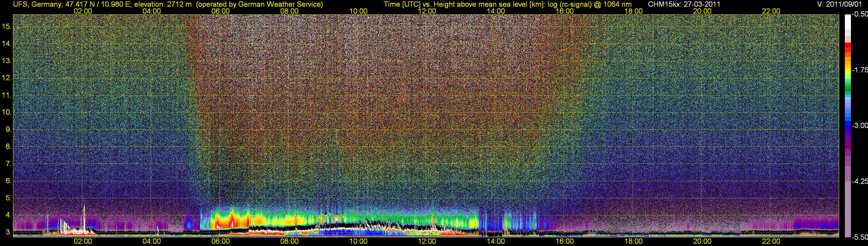Click the 9 km height axis label

tap(8, 129)
